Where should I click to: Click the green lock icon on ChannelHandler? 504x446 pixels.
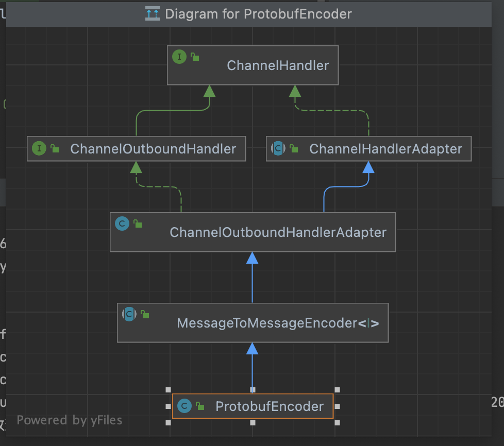tap(195, 57)
